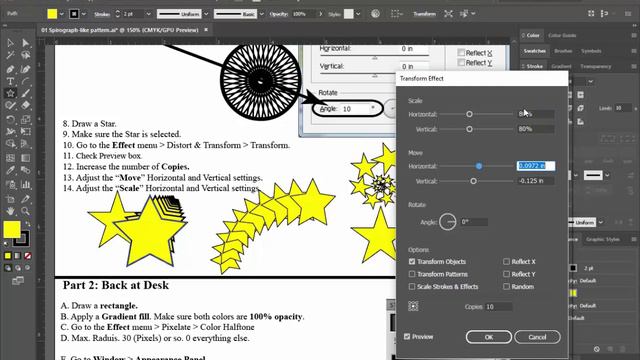Image resolution: width=640 pixels, height=360 pixels.
Task: Adjust the Move Horizontal slider handle
Action: coord(479,166)
